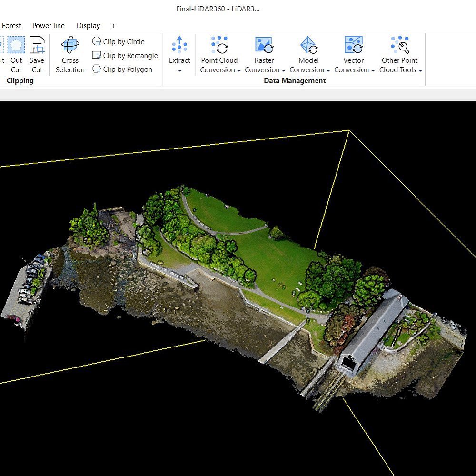Viewport: 476px width, 476px height.
Task: Open the Power line ribbon tab
Action: tap(49, 26)
